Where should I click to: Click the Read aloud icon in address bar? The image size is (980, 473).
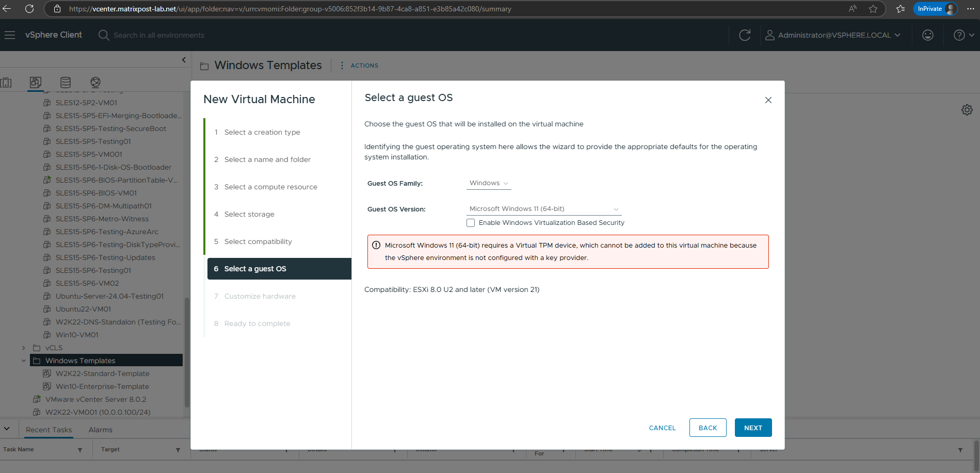click(x=853, y=9)
